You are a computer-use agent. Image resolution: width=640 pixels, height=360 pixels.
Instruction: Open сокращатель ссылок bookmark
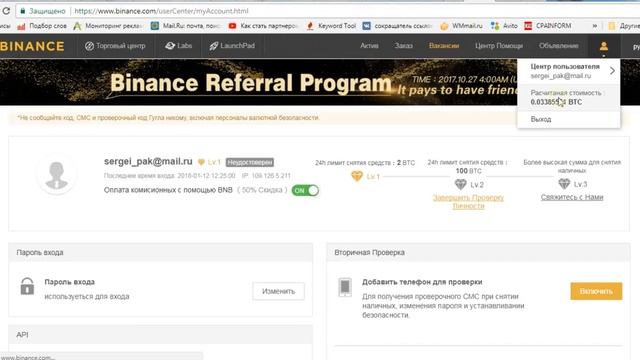click(397, 26)
